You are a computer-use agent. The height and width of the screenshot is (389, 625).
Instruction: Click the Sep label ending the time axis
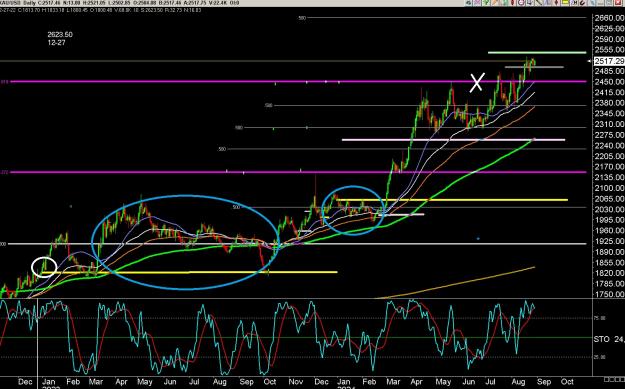pyautogui.click(x=544, y=382)
